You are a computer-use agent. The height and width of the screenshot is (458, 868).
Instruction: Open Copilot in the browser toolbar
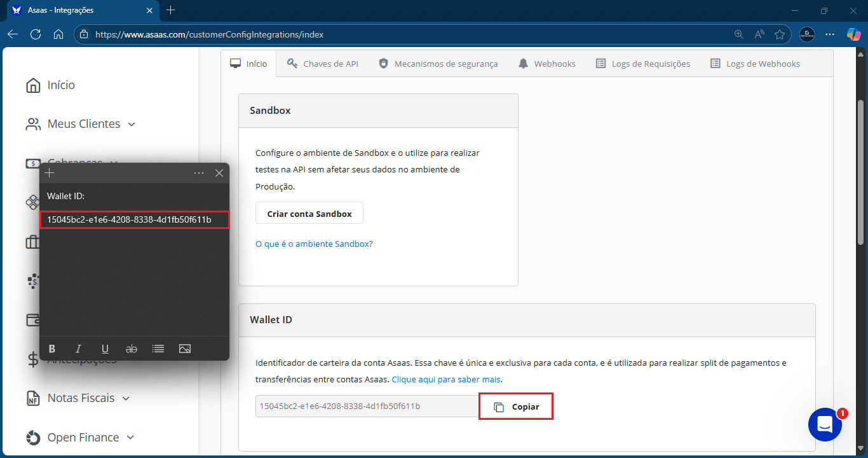[853, 34]
